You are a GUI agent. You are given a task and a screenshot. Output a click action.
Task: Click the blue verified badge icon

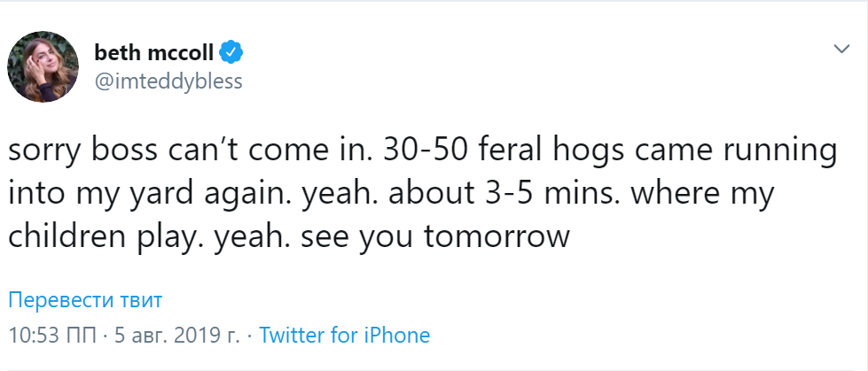(x=231, y=54)
